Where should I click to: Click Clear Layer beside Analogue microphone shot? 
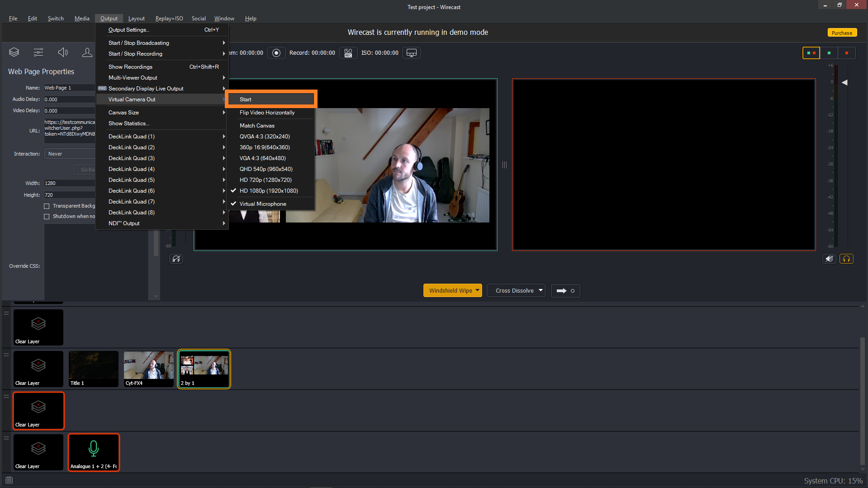[38, 452]
